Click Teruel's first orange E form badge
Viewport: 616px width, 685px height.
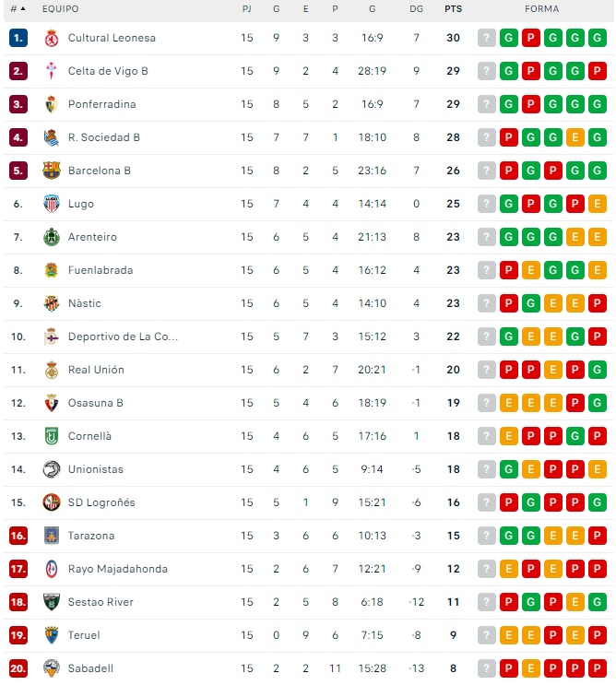pyautogui.click(x=509, y=635)
